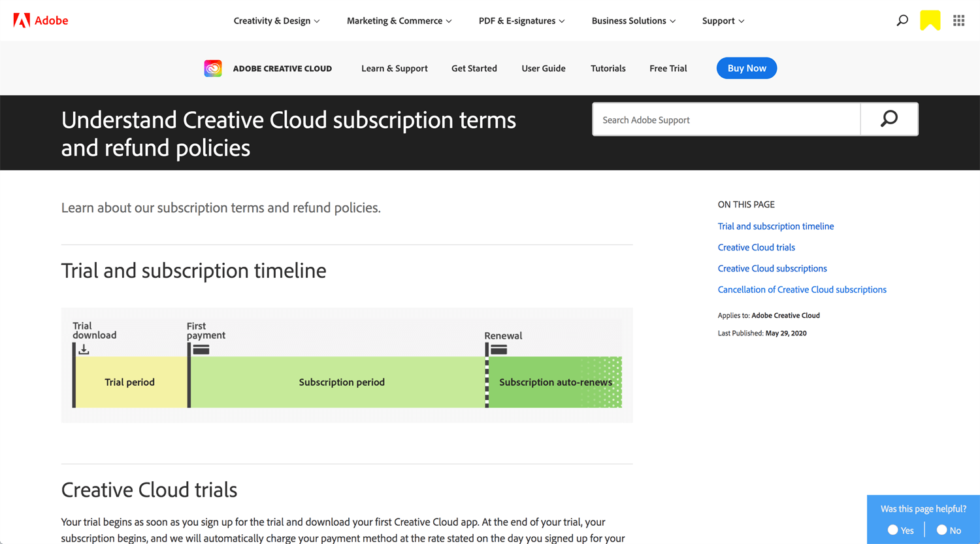Click the ADOBE CREATIVE CLOUD product label
The width and height of the screenshot is (980, 544).
282,68
